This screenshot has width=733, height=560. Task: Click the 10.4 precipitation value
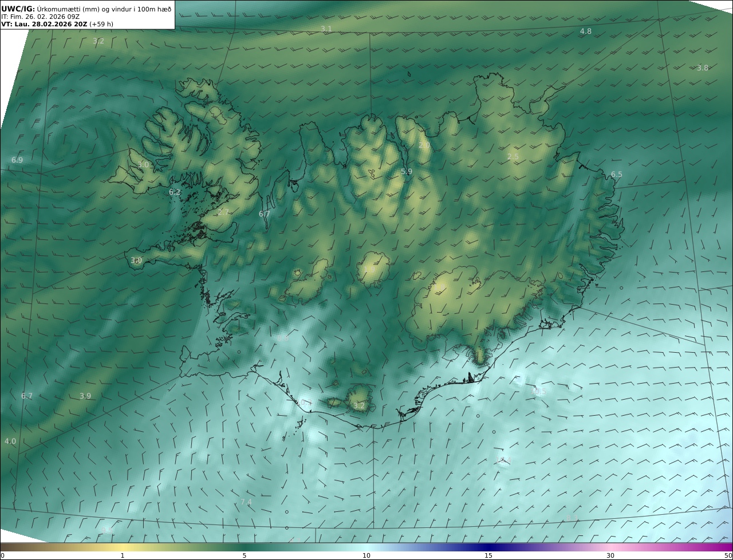click(504, 460)
